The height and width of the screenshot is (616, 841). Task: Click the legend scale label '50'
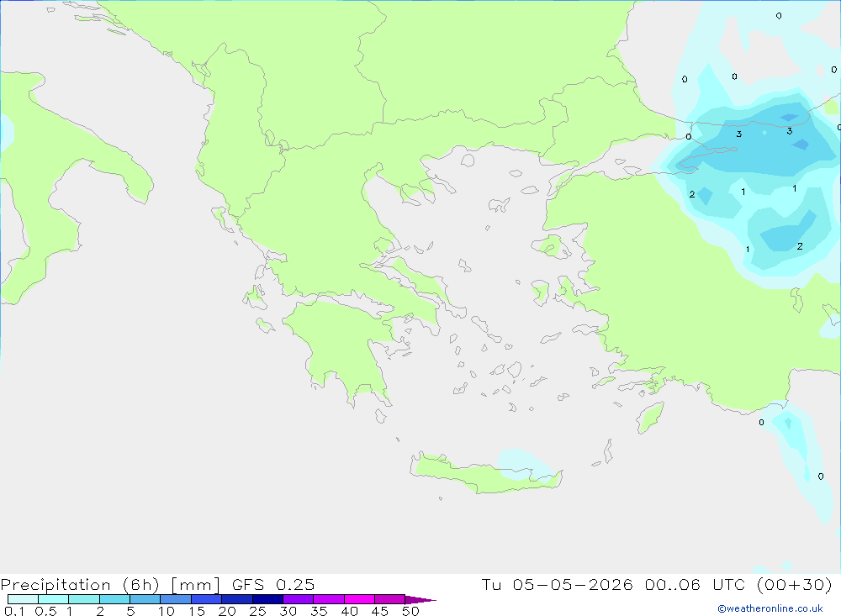click(410, 611)
